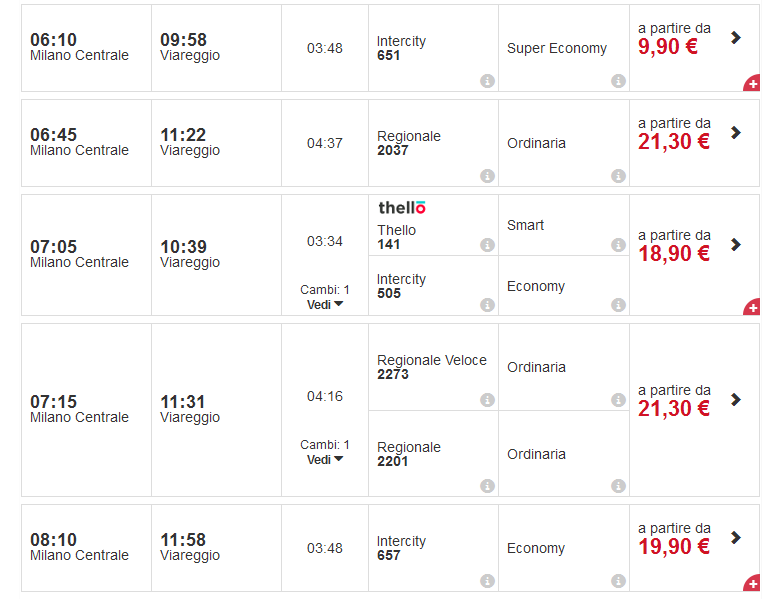This screenshot has height=599, width=769.
Task: Expand Vedi changes for 07:05 departure
Action: (325, 305)
